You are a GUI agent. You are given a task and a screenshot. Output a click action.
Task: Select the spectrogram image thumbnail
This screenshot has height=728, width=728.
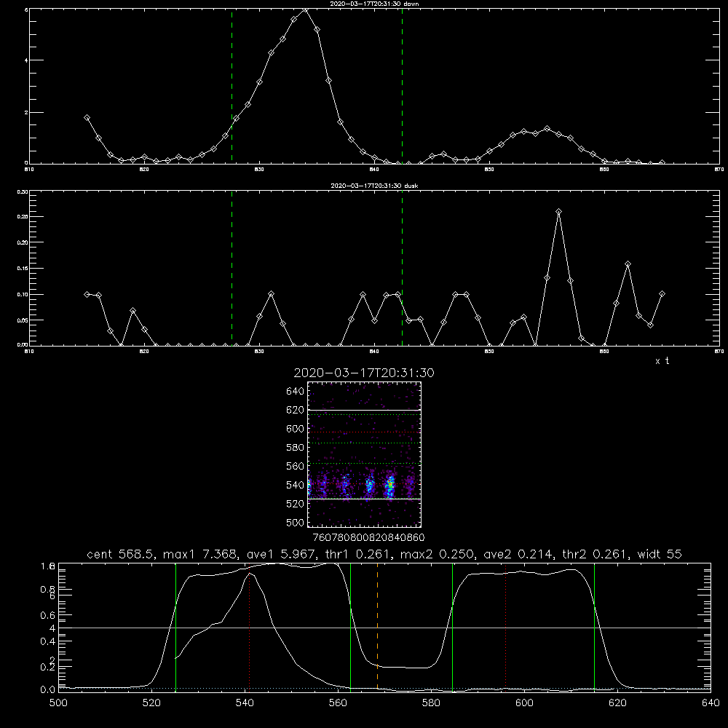point(365,454)
